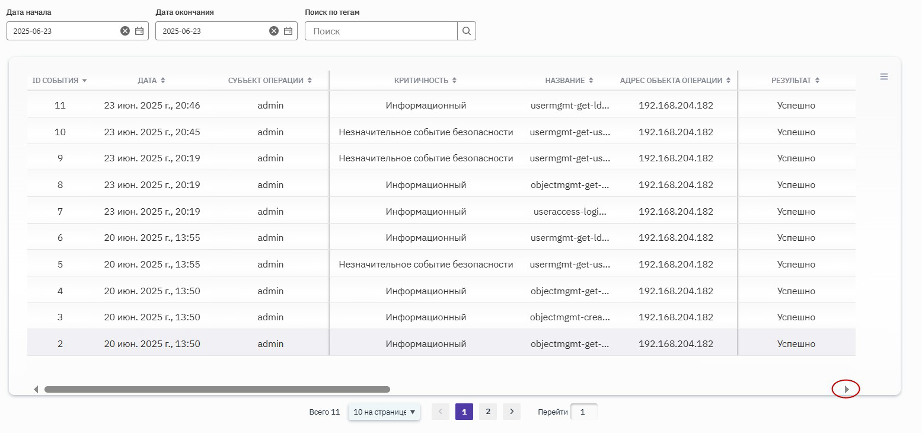
Task: Click the next page arrow button
Action: pyautogui.click(x=512, y=411)
